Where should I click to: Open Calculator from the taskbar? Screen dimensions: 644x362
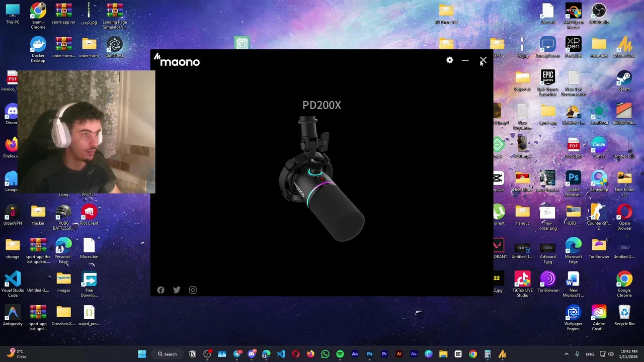[x=488, y=354]
